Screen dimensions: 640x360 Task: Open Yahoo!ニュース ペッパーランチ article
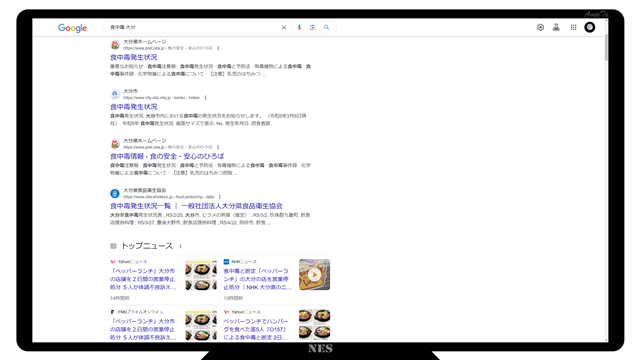coord(143,279)
